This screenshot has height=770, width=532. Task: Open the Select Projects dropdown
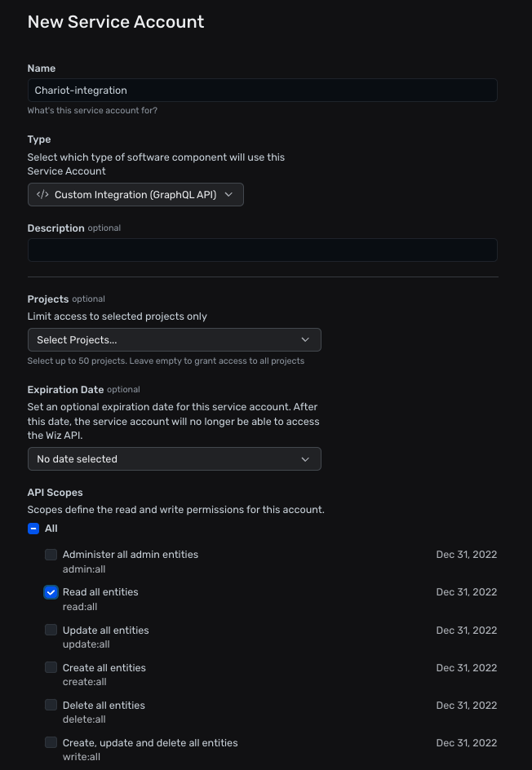point(175,340)
